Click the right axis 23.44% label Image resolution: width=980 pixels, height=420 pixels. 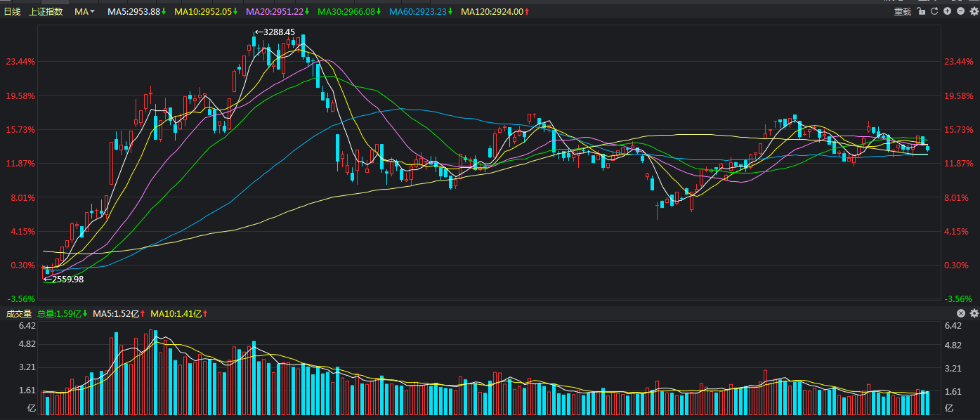click(959, 62)
